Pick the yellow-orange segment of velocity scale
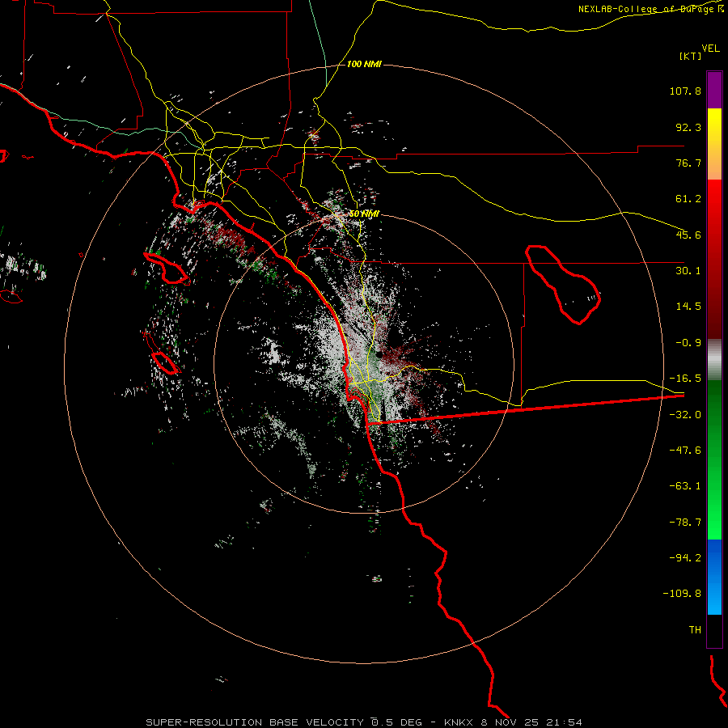 (x=714, y=144)
